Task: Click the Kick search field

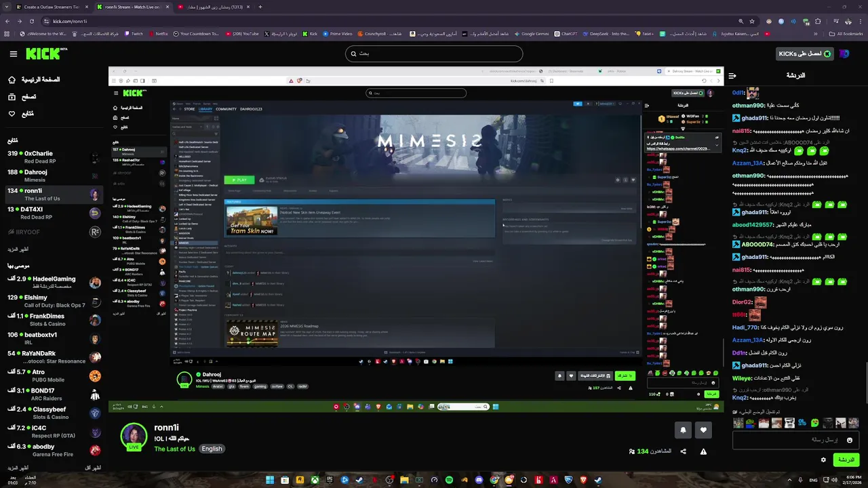Action: (x=434, y=54)
